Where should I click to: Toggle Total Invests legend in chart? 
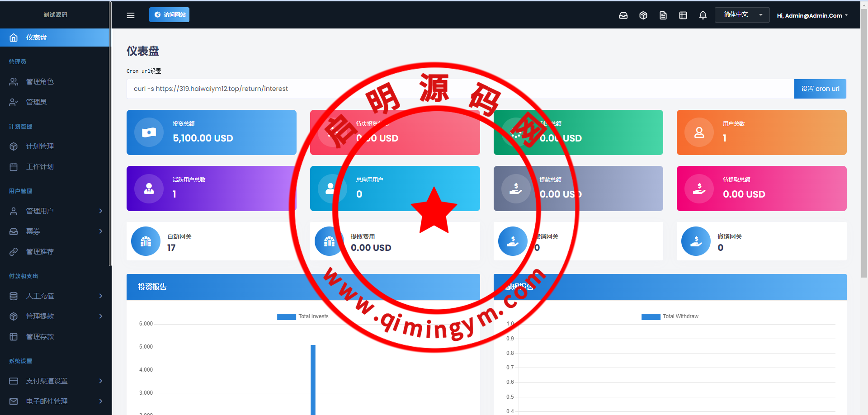(303, 316)
